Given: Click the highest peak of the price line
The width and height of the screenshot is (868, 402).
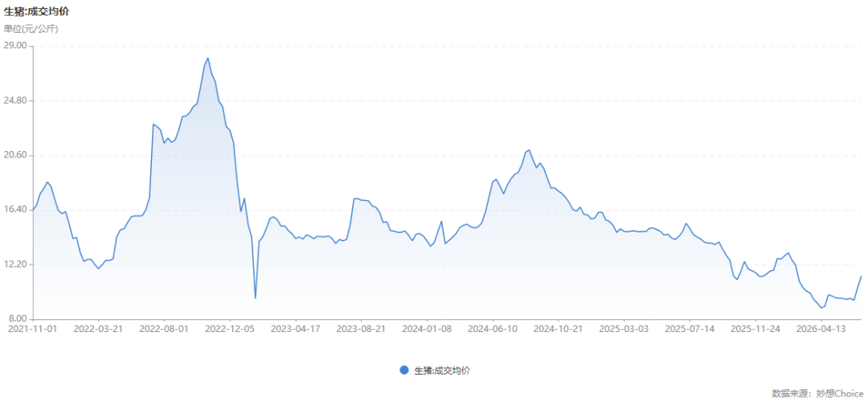Looking at the screenshot, I should tap(207, 58).
